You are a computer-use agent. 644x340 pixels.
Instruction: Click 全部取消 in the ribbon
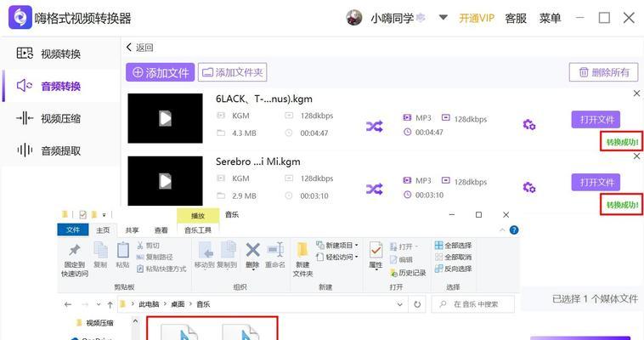(453, 257)
